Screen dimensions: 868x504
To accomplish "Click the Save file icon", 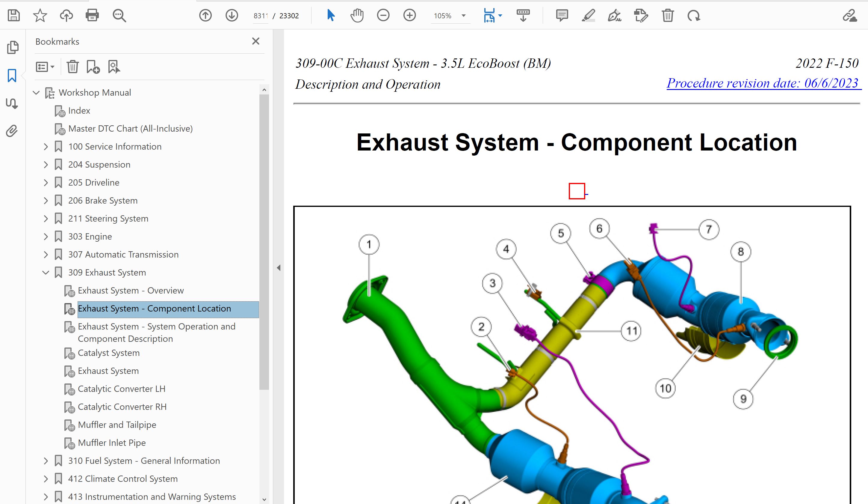I will coord(14,16).
